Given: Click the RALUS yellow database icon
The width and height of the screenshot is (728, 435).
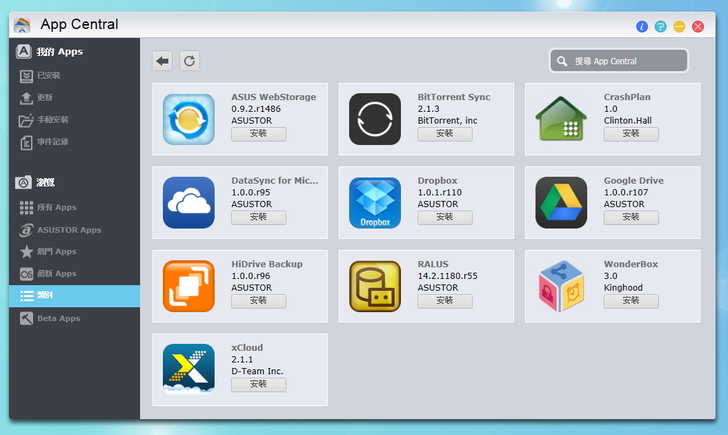Looking at the screenshot, I should pos(375,286).
